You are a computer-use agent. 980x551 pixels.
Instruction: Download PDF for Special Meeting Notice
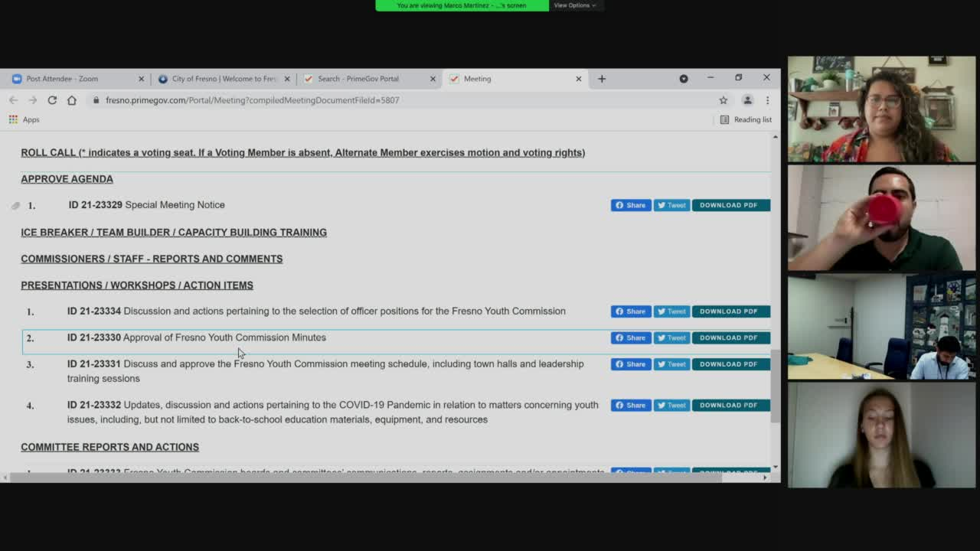(x=731, y=205)
